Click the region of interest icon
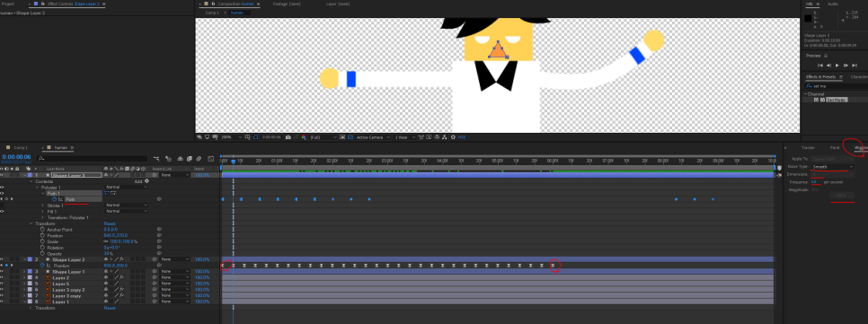Viewport: 868px width, 324px height. click(x=342, y=137)
